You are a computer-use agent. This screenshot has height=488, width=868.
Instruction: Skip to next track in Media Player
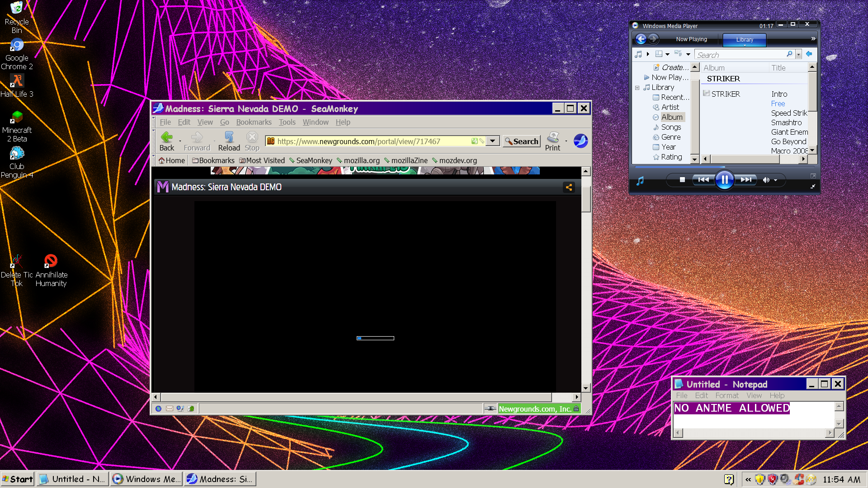click(746, 180)
